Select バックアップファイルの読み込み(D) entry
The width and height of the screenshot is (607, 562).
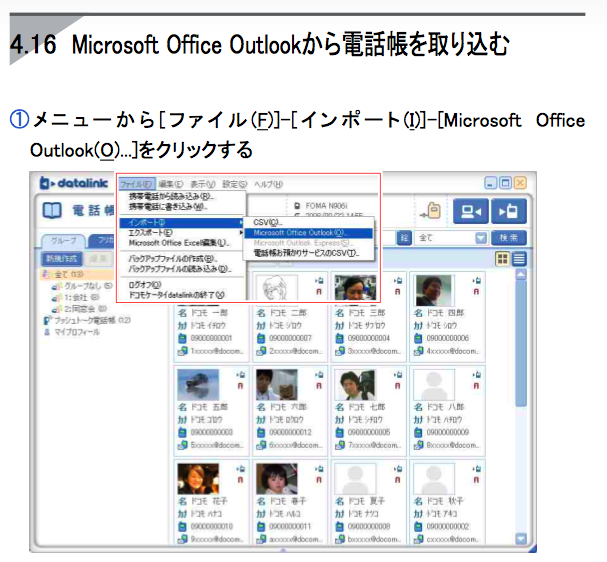coord(183,269)
